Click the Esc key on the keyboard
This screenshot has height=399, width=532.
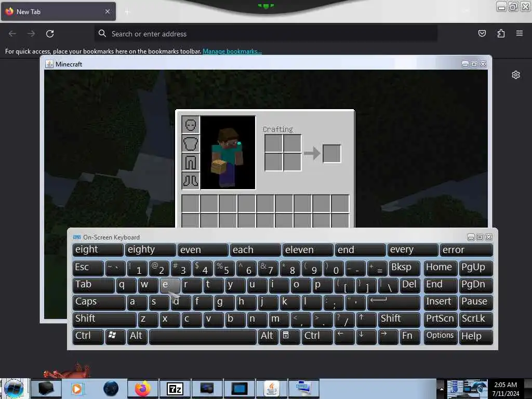point(88,268)
